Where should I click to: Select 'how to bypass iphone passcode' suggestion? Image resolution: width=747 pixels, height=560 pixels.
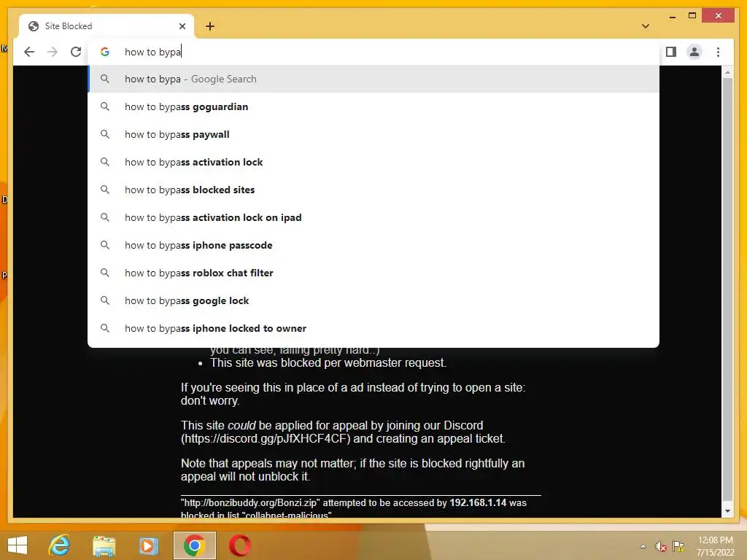[x=373, y=245]
